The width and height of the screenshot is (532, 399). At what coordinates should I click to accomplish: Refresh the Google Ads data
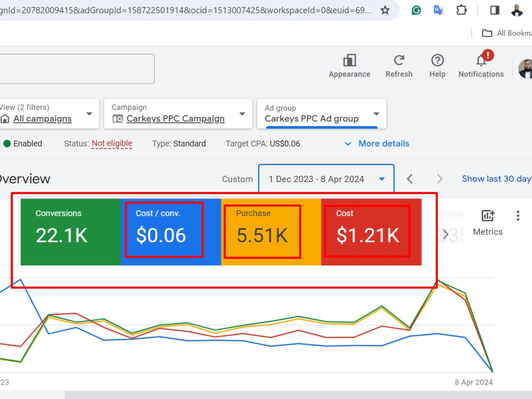(x=399, y=66)
